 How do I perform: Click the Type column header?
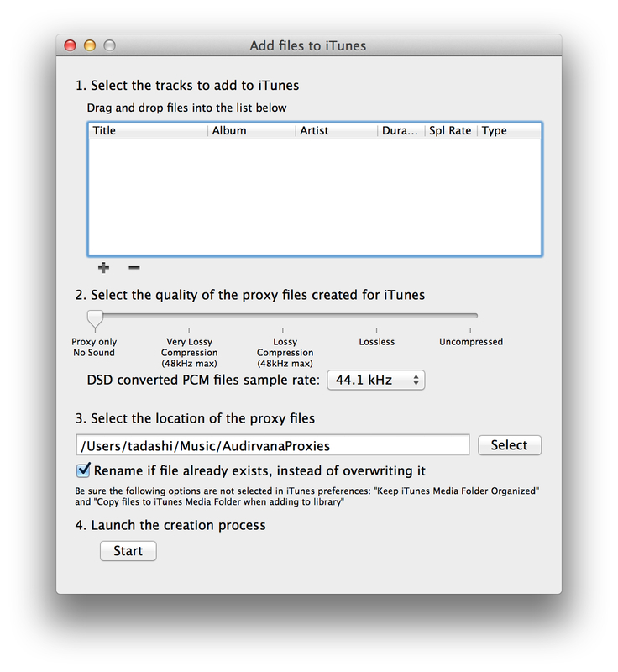[509, 131]
